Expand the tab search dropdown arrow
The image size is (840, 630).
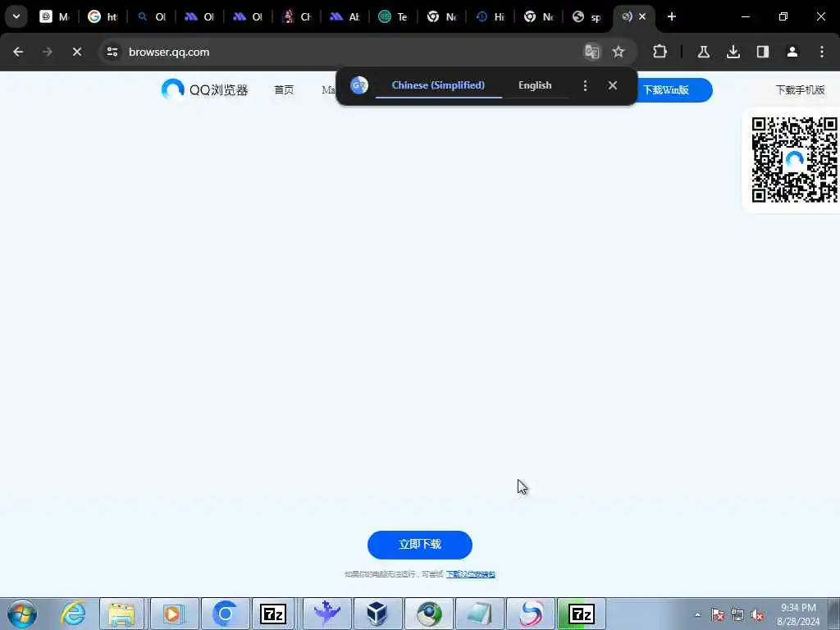pyautogui.click(x=16, y=16)
